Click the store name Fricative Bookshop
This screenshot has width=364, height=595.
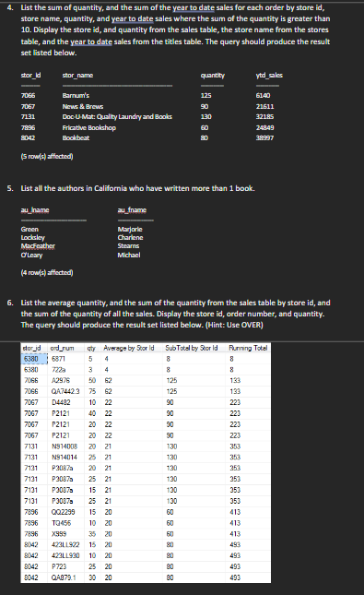[89, 128]
